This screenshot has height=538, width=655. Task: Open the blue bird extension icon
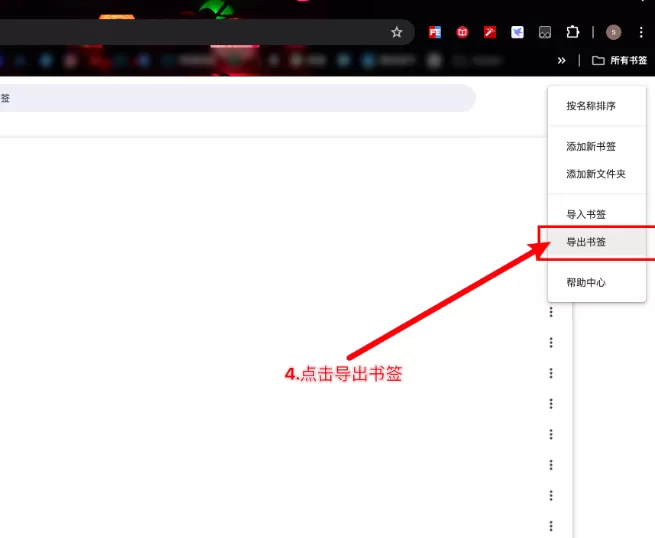point(517,32)
